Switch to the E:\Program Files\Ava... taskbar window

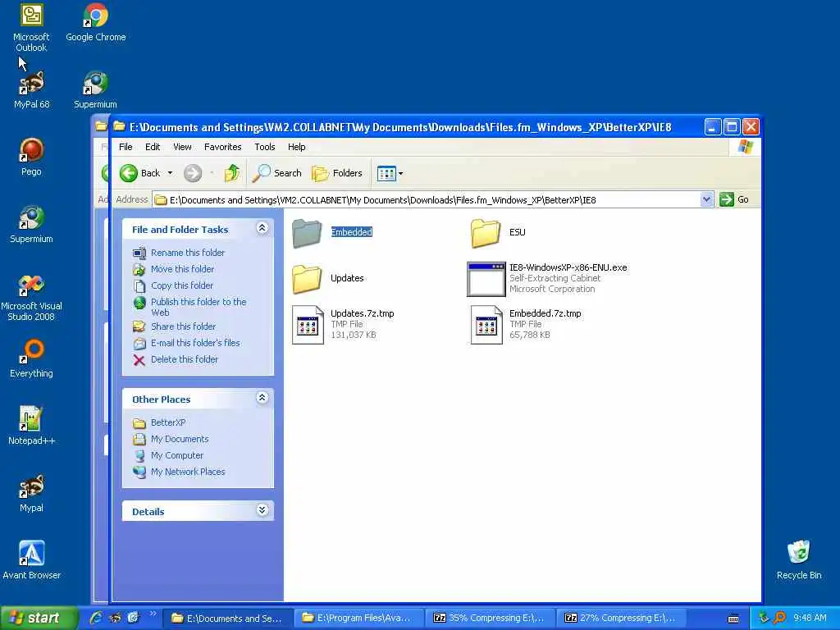(x=358, y=619)
